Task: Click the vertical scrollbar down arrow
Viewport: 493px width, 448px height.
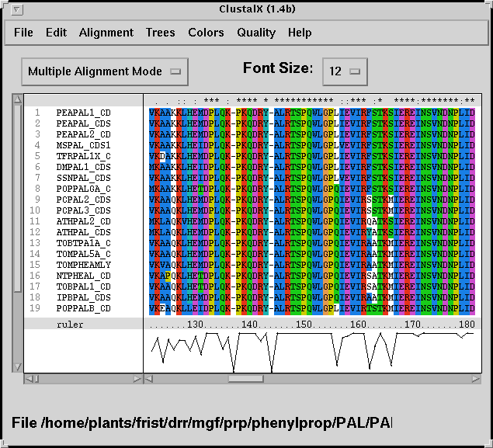Action: [18, 367]
